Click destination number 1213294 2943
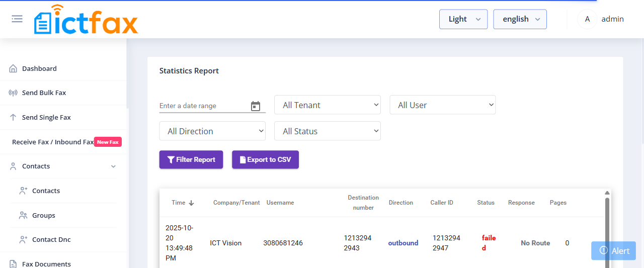 358,243
